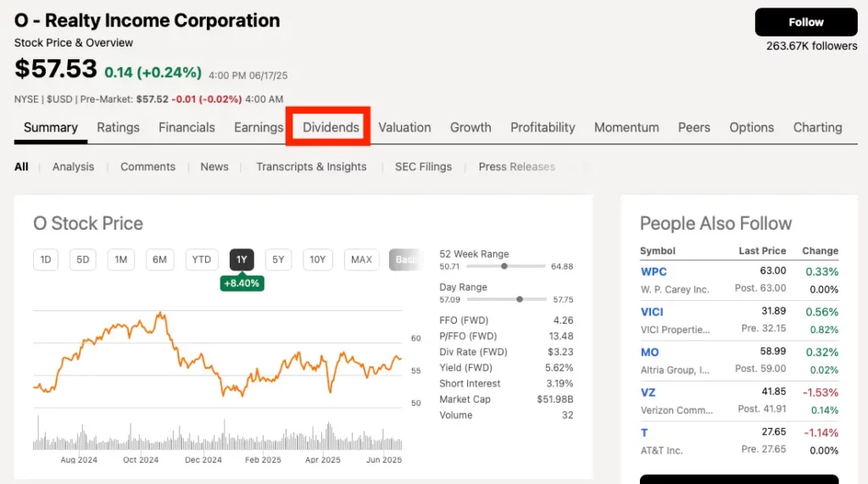
Task: Set chart range to 6M
Action: tap(159, 259)
